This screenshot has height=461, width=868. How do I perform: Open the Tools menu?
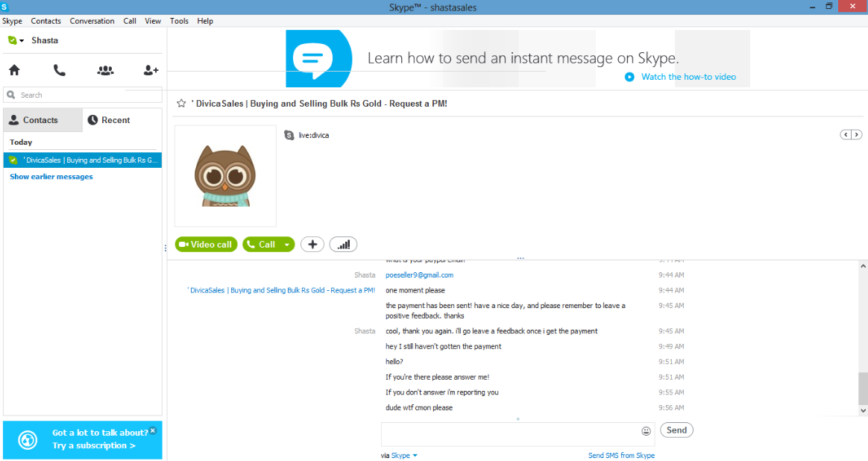179,21
